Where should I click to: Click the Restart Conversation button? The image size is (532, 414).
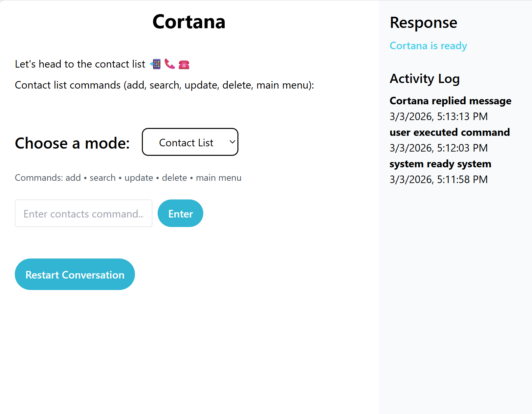click(x=75, y=275)
